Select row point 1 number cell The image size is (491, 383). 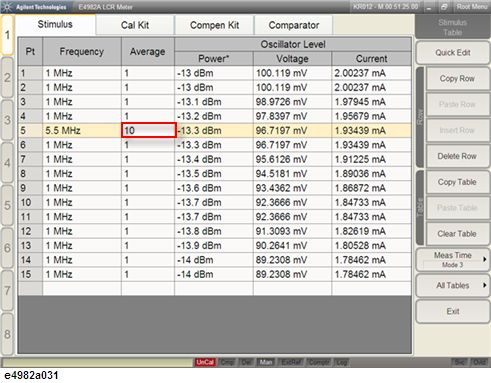(30, 73)
